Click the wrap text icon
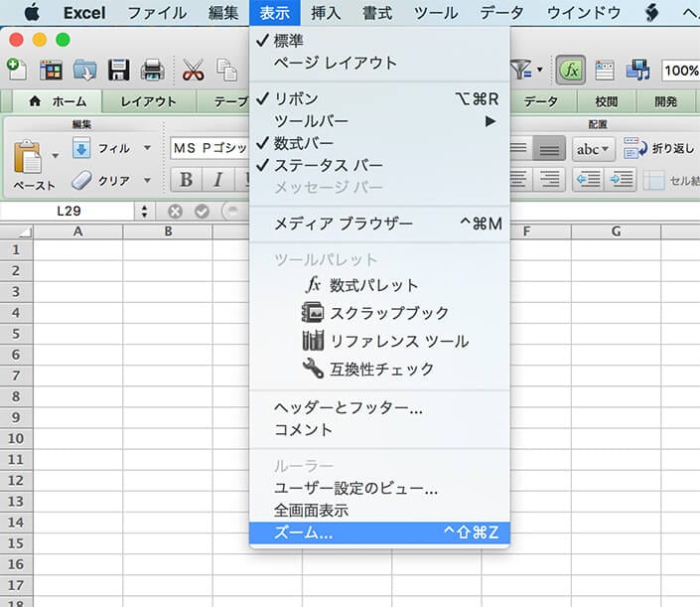This screenshot has width=700, height=607. click(x=635, y=148)
